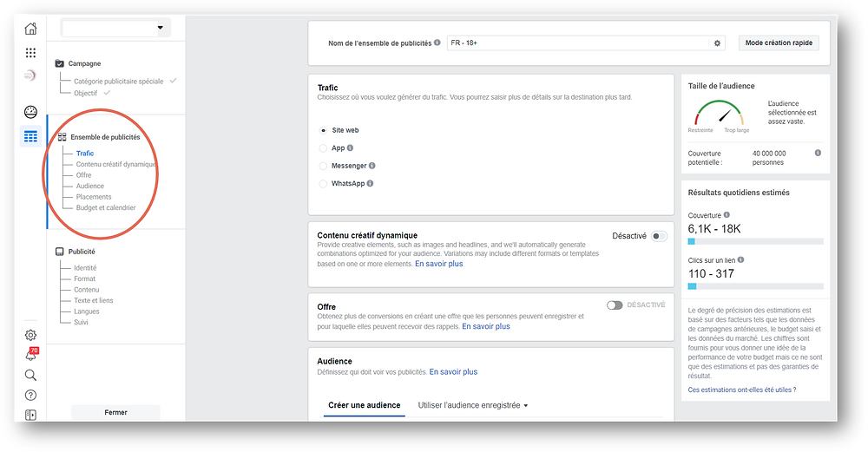Toggle the Contenu créatif dynamique switch
The image size is (868, 452).
coord(659,236)
